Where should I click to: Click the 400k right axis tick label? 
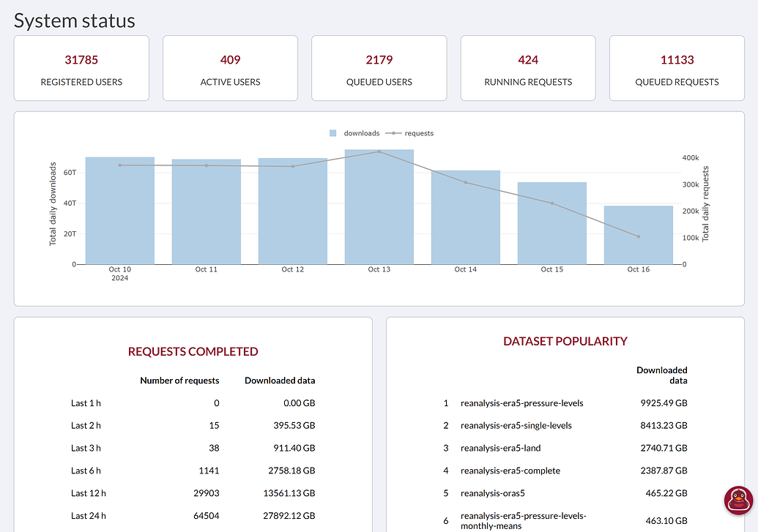pyautogui.click(x=691, y=158)
